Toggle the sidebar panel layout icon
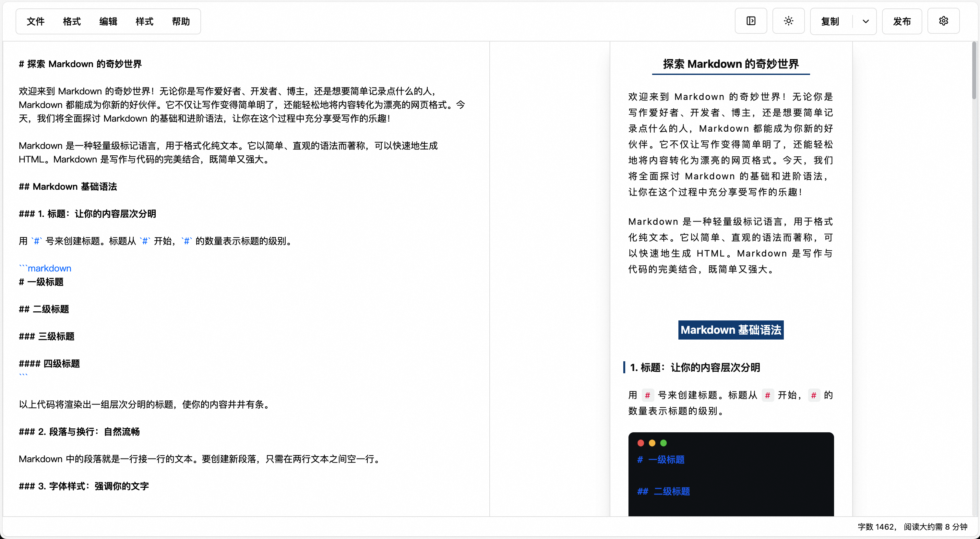This screenshot has height=539, width=980. pos(751,21)
